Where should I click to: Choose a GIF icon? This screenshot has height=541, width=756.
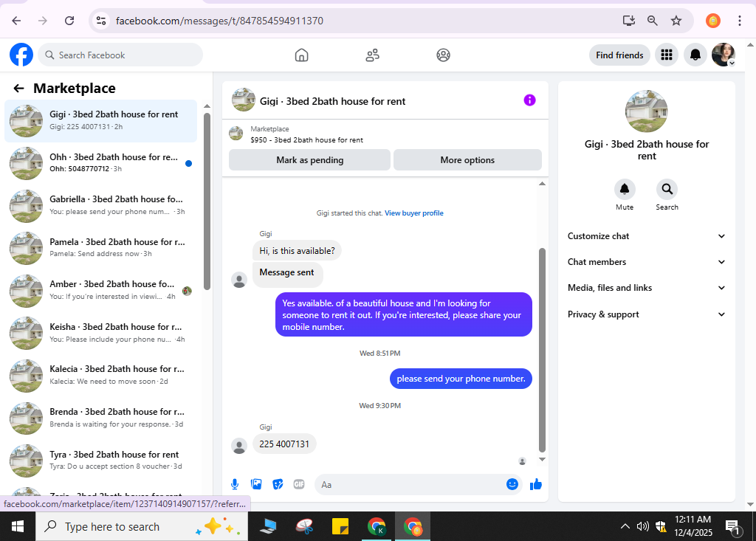299,484
